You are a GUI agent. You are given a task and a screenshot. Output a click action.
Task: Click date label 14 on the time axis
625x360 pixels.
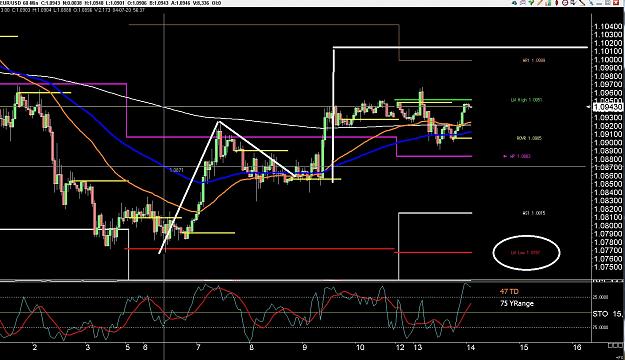(471, 347)
